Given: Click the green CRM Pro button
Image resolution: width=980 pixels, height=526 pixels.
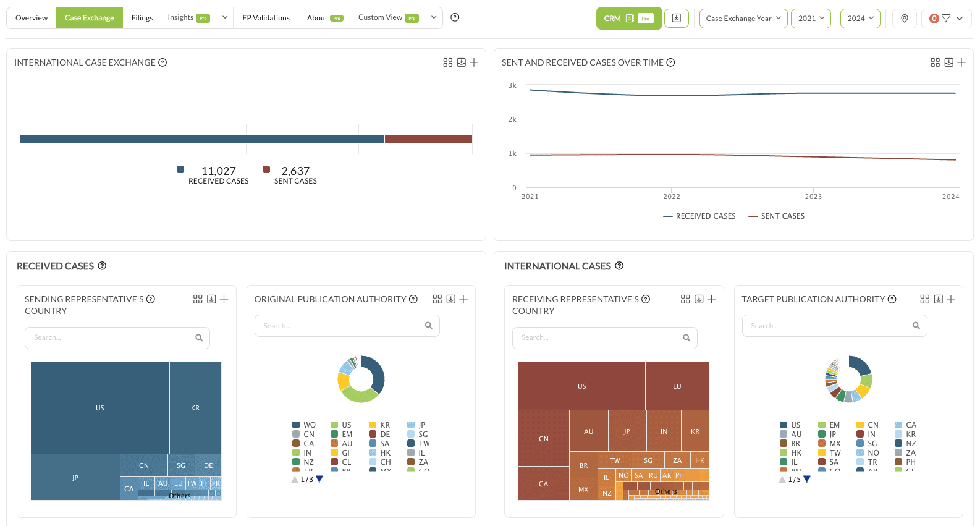Looking at the screenshot, I should tap(628, 19).
